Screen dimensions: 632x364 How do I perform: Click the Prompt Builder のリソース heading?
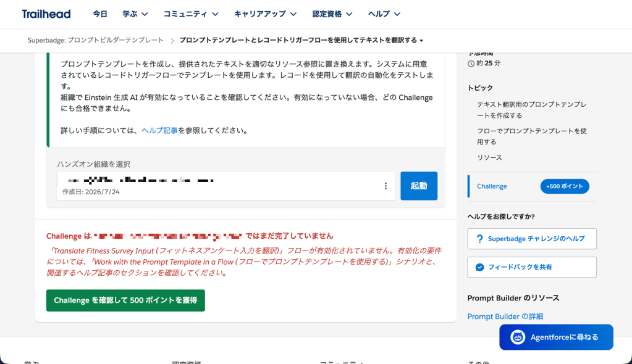pos(513,298)
